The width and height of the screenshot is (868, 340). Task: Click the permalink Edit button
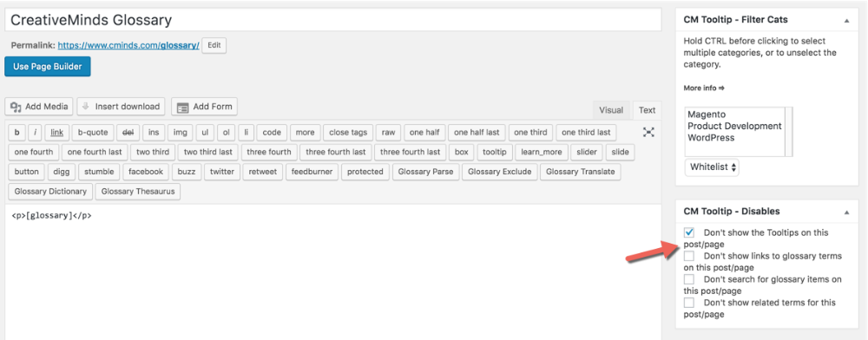214,45
